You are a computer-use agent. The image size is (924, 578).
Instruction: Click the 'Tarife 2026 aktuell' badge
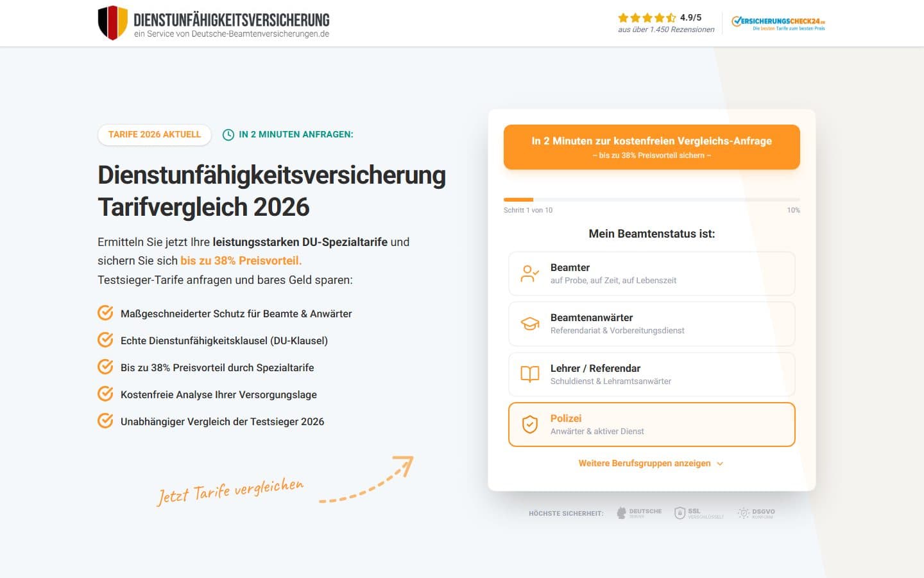(155, 135)
